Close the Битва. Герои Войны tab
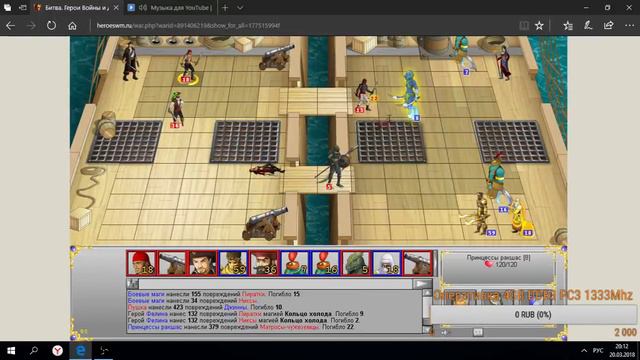The image size is (640, 360). pyautogui.click(x=116, y=8)
